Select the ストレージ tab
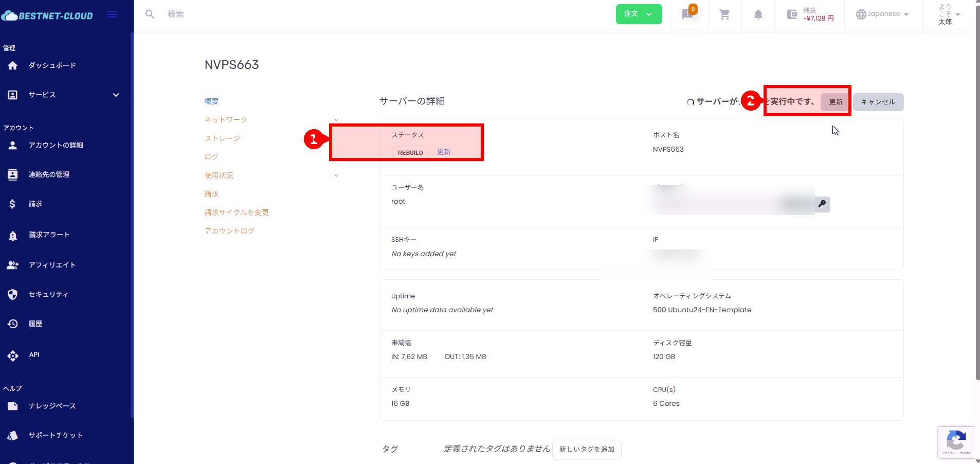 [x=222, y=138]
